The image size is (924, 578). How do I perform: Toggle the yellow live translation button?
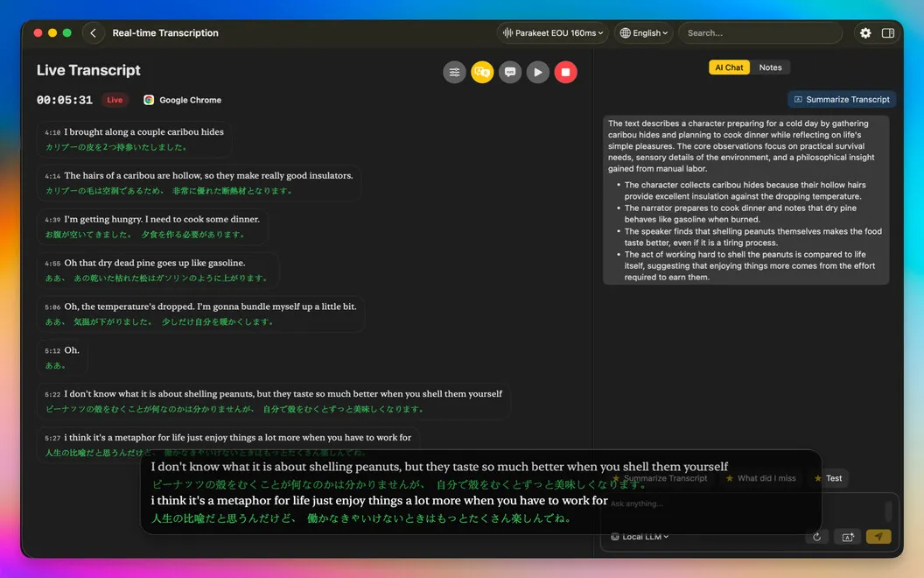[x=482, y=72]
